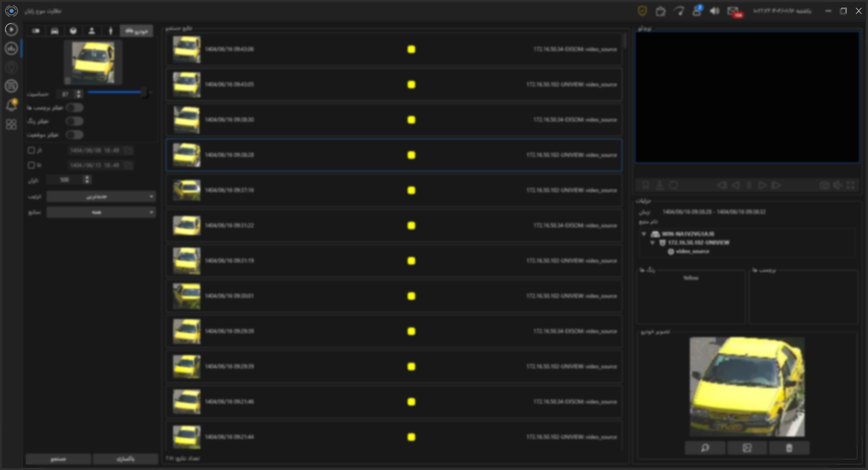Click the magnifier search-by-image button
The height and width of the screenshot is (470, 868).
coord(705,448)
